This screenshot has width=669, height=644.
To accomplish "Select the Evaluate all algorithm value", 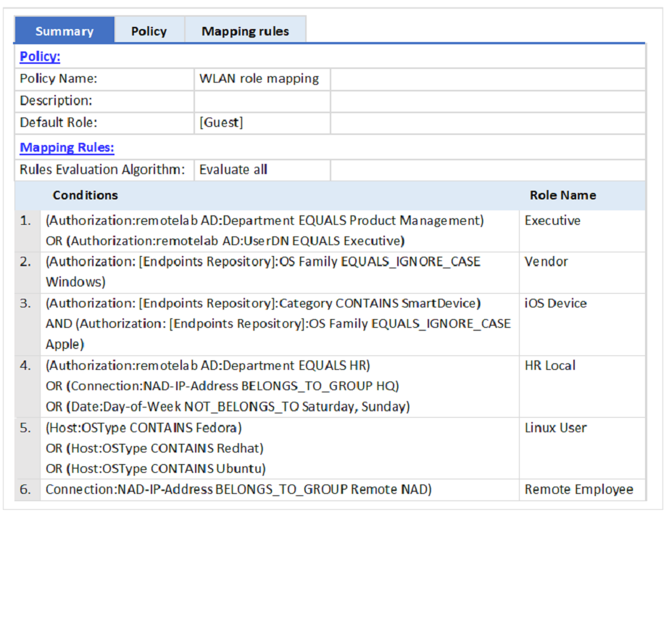I will pos(233,170).
